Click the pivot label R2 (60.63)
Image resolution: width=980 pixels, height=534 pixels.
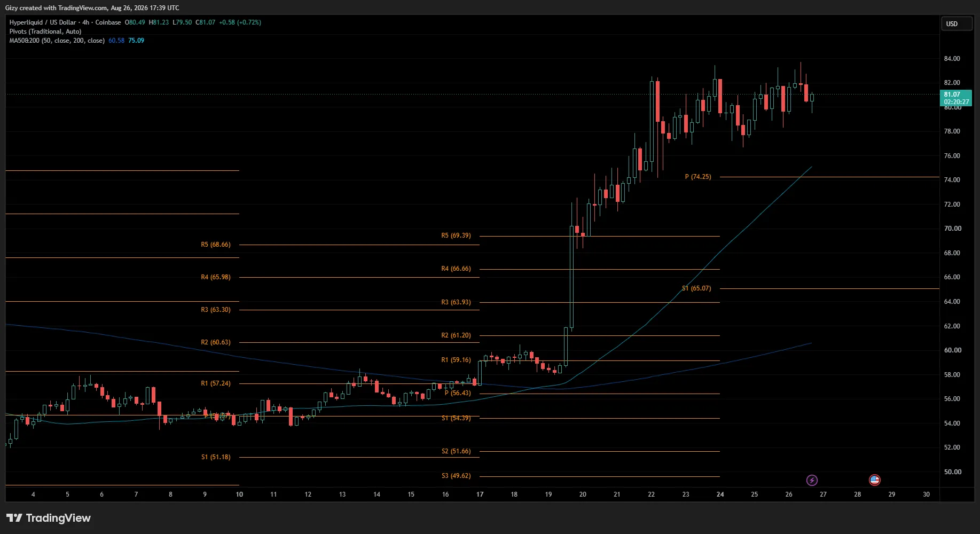[x=216, y=342]
